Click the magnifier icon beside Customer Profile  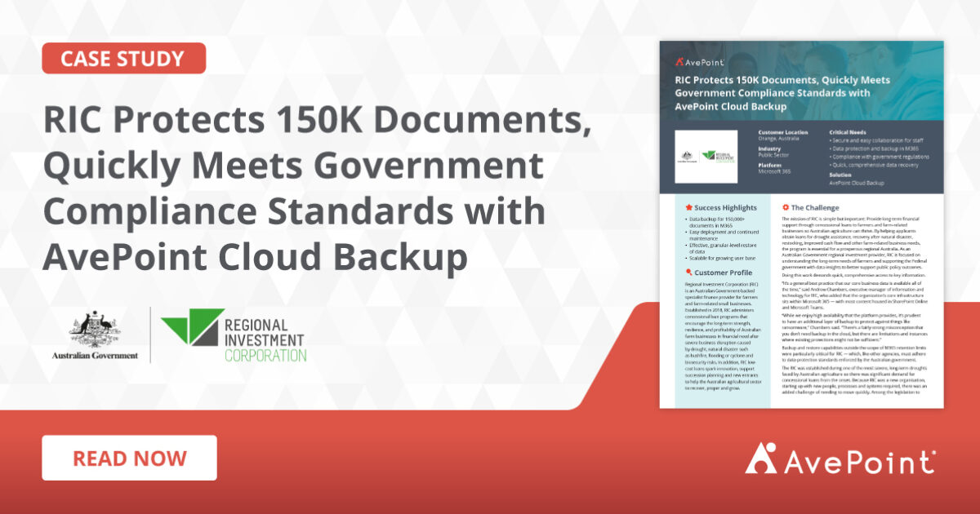691,274
